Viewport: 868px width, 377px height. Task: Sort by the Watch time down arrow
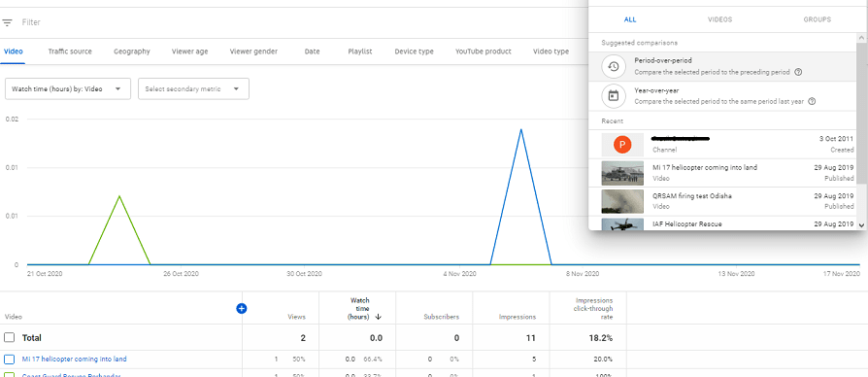click(x=378, y=317)
